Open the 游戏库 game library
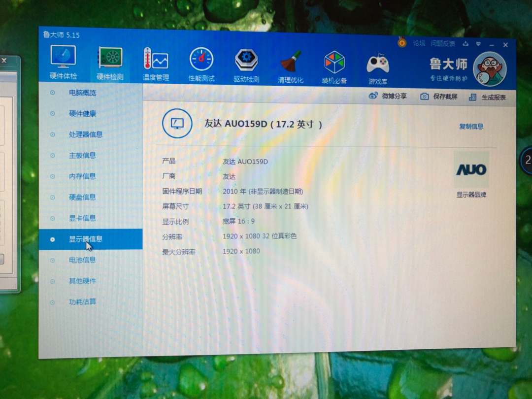 [378, 69]
